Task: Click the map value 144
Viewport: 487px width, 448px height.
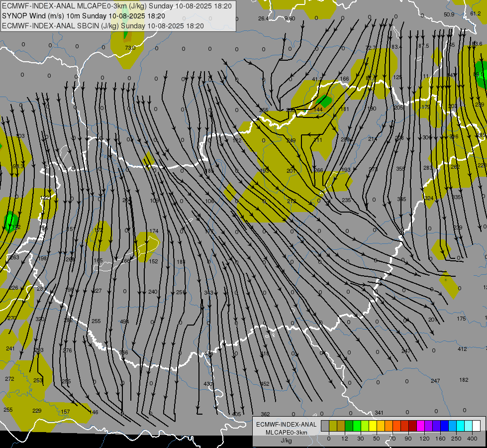Action: (318, 110)
